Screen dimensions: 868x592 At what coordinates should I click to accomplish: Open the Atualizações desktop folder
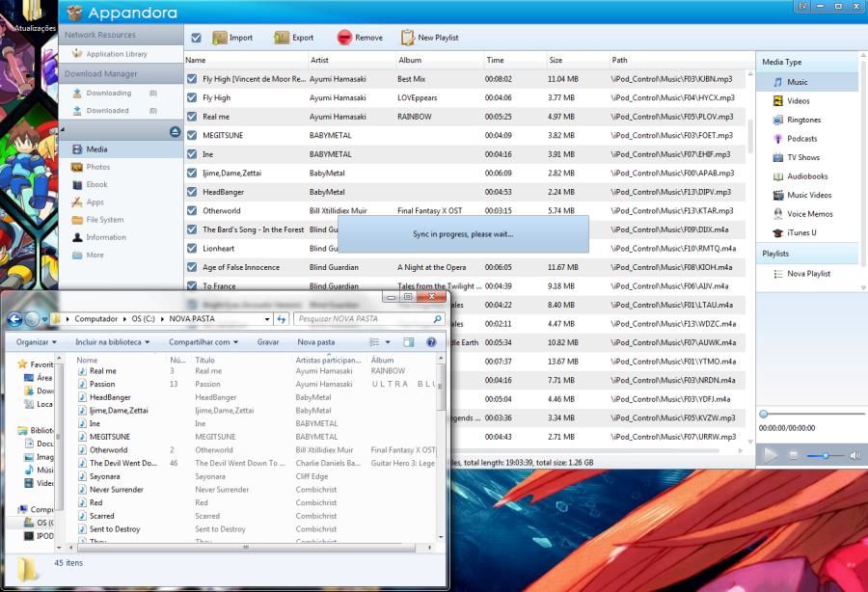tap(33, 16)
